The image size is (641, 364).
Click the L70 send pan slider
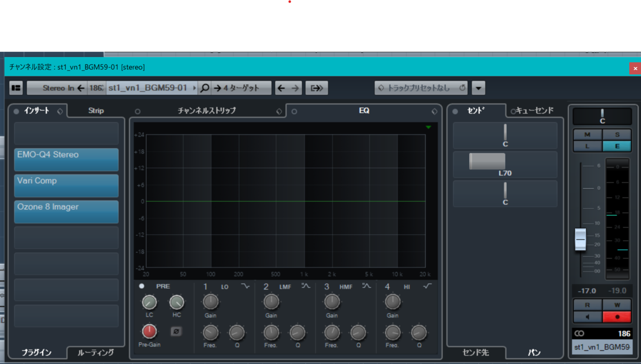pyautogui.click(x=505, y=164)
